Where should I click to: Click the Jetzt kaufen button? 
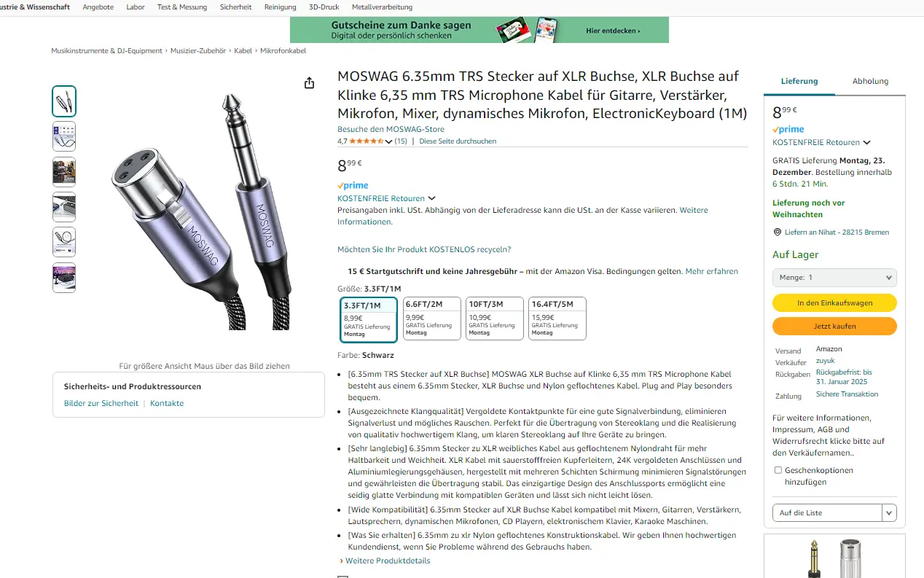pyautogui.click(x=834, y=327)
